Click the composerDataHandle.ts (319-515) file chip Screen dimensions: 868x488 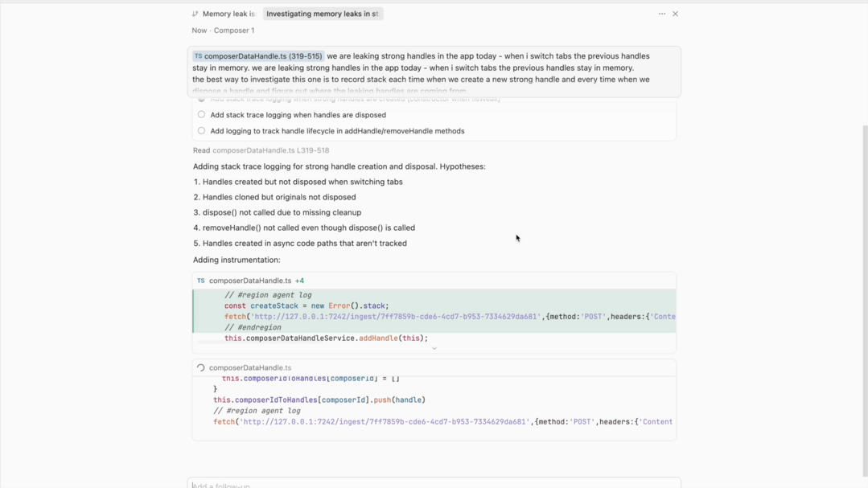[258, 56]
